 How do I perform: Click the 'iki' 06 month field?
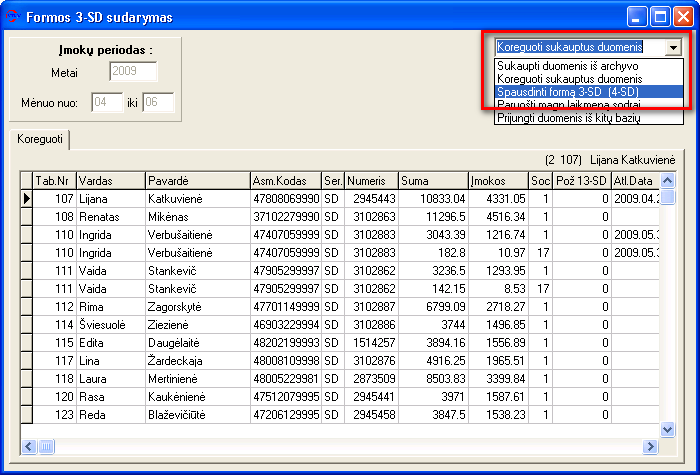point(158,102)
